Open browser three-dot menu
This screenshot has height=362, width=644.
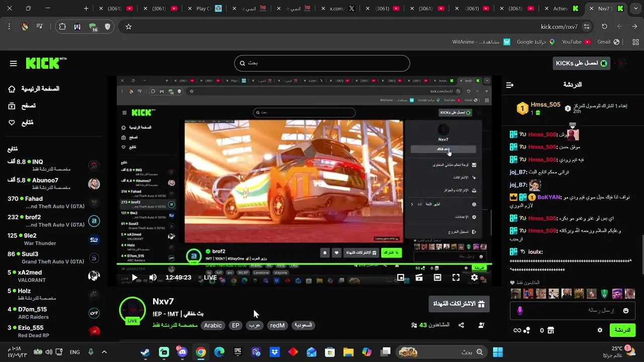tap(9, 27)
